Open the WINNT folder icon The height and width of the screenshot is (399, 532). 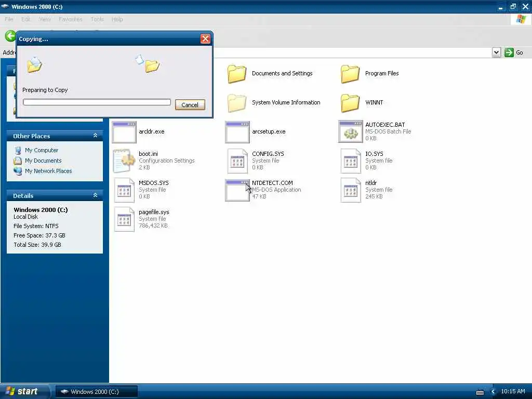(x=350, y=103)
